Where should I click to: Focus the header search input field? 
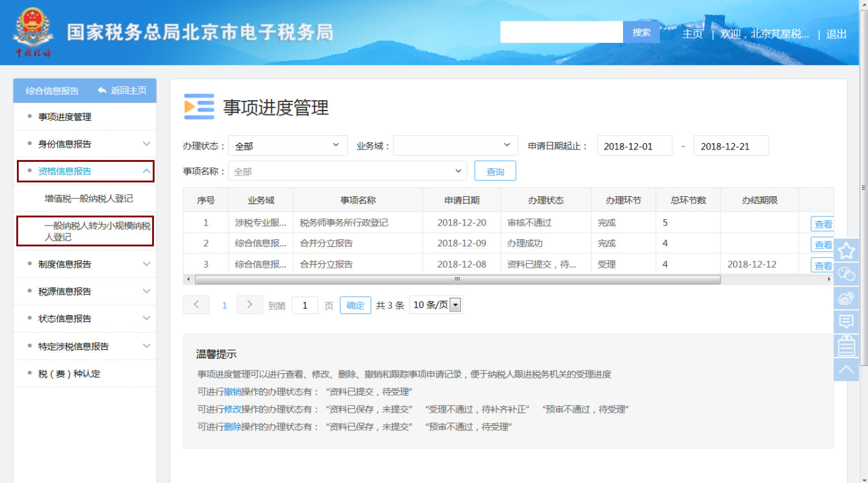pos(561,32)
